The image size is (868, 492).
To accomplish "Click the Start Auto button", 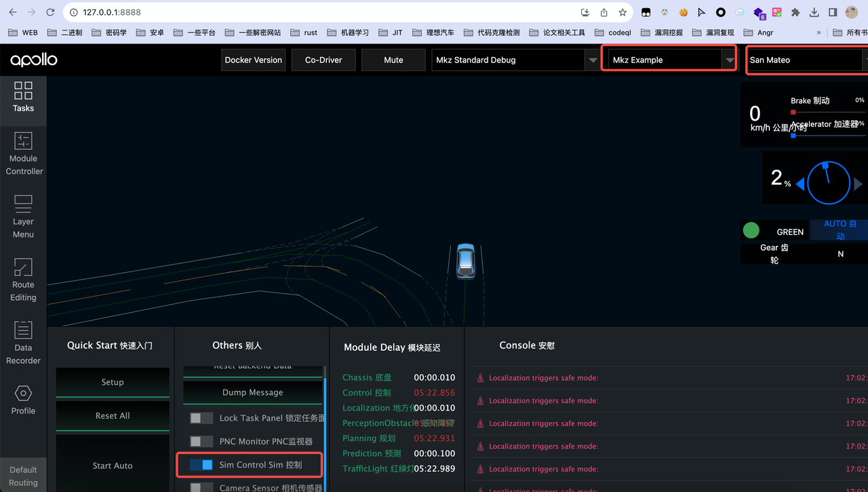I will click(112, 466).
